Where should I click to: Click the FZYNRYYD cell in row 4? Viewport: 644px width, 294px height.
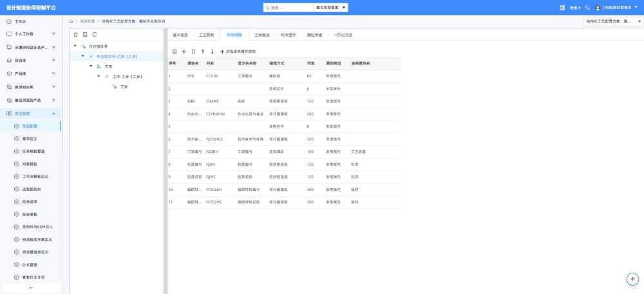point(216,114)
